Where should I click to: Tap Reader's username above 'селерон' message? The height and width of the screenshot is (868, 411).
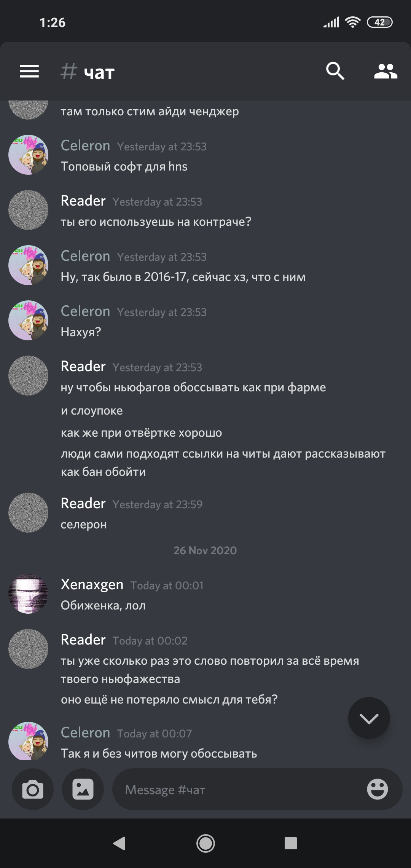83,503
